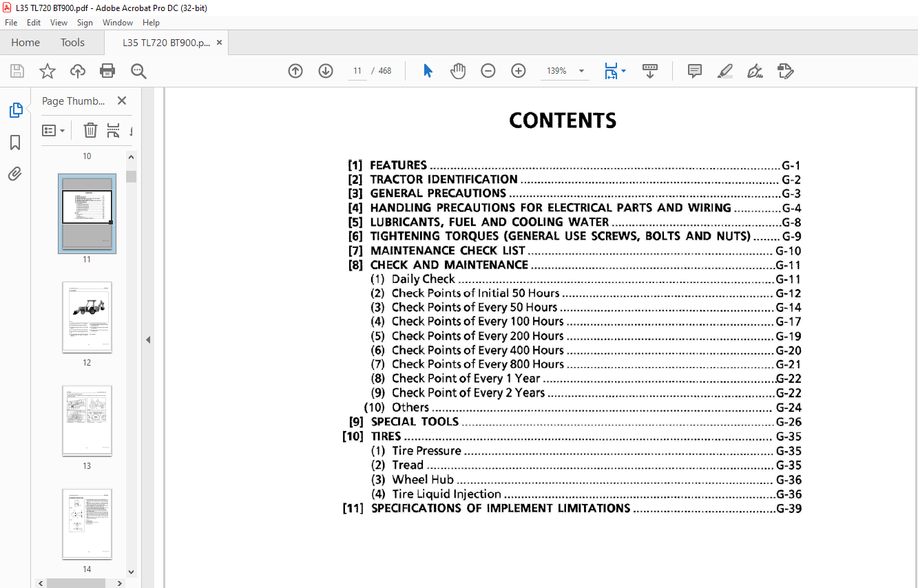Click the thumbnail panel vertical scrollbar handle
This screenshot has width=918, height=588.
(x=131, y=176)
